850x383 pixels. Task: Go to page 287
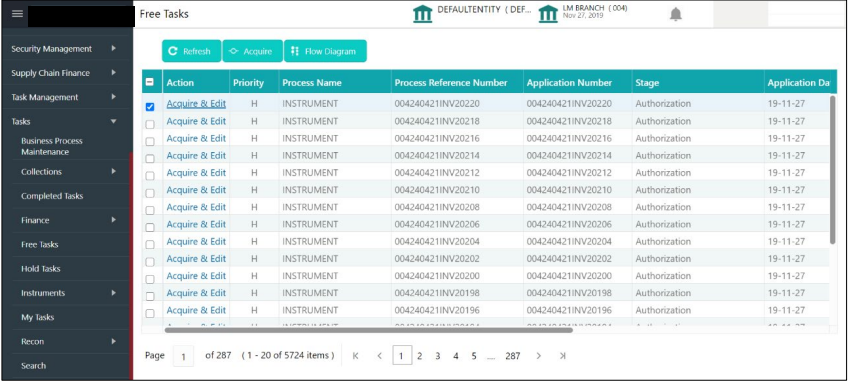(513, 356)
